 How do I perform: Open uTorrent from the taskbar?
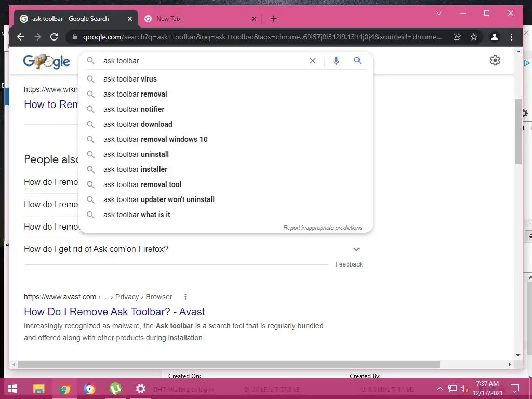[x=115, y=389]
